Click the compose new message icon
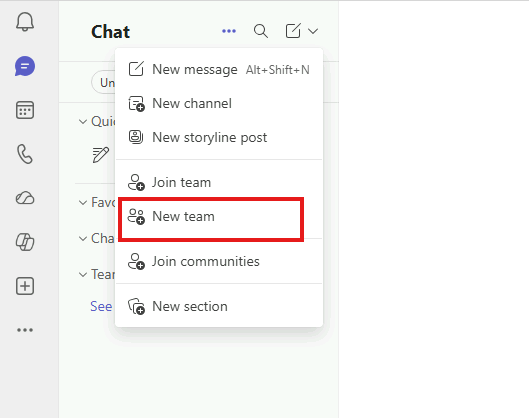 click(x=293, y=31)
